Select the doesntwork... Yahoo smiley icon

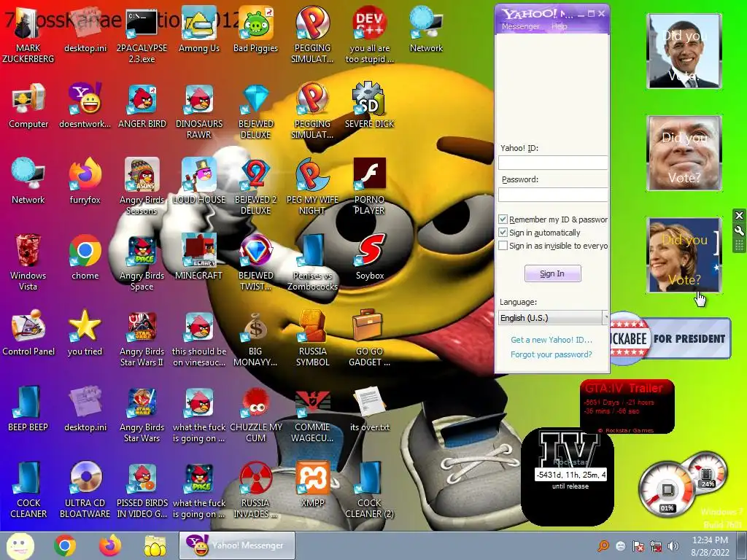pyautogui.click(x=85, y=106)
